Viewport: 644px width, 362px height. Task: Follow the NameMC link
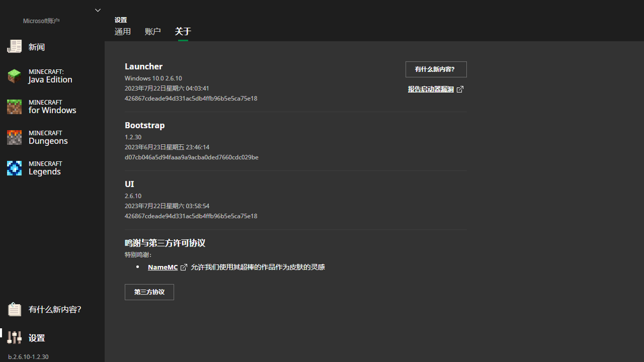click(x=162, y=267)
